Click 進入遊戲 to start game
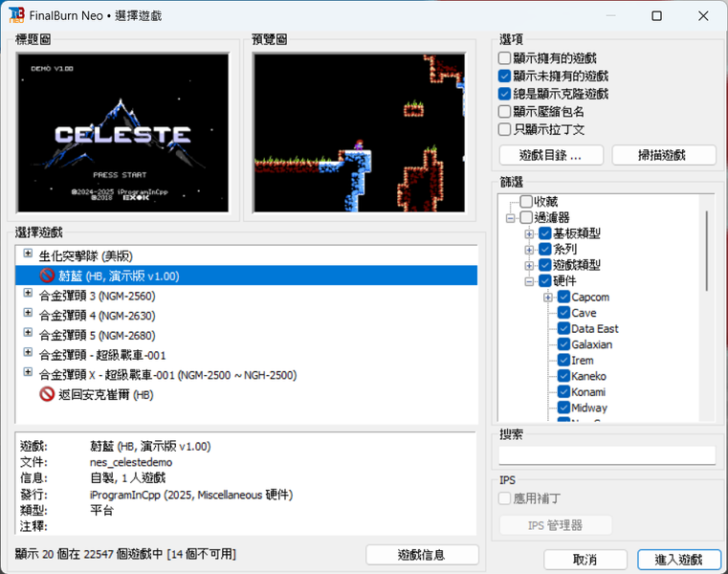 [x=679, y=560]
